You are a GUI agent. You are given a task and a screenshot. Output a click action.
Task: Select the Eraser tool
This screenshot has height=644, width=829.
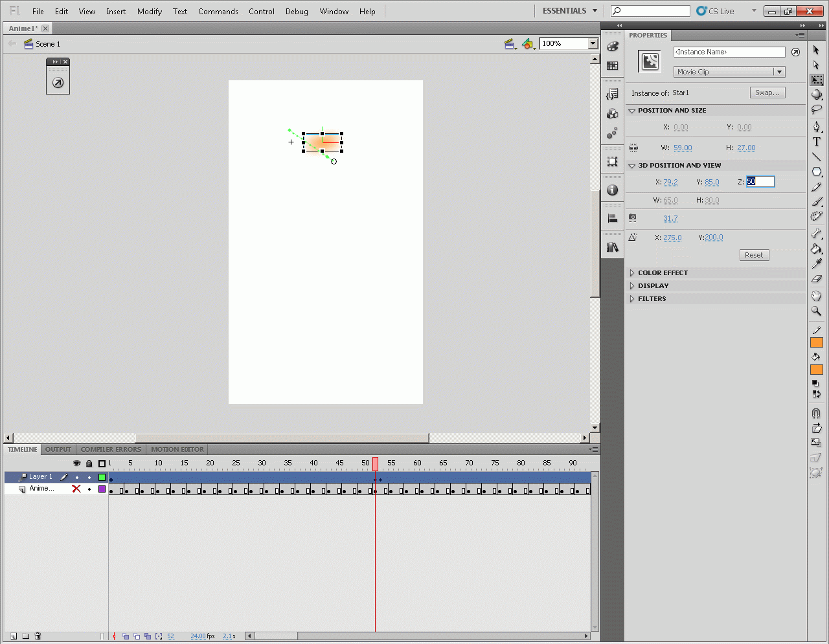816,279
